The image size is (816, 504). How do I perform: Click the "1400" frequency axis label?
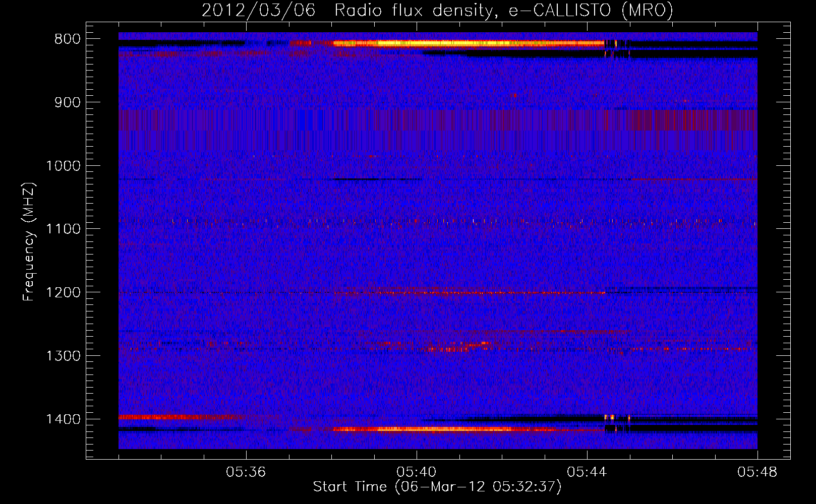pyautogui.click(x=63, y=419)
